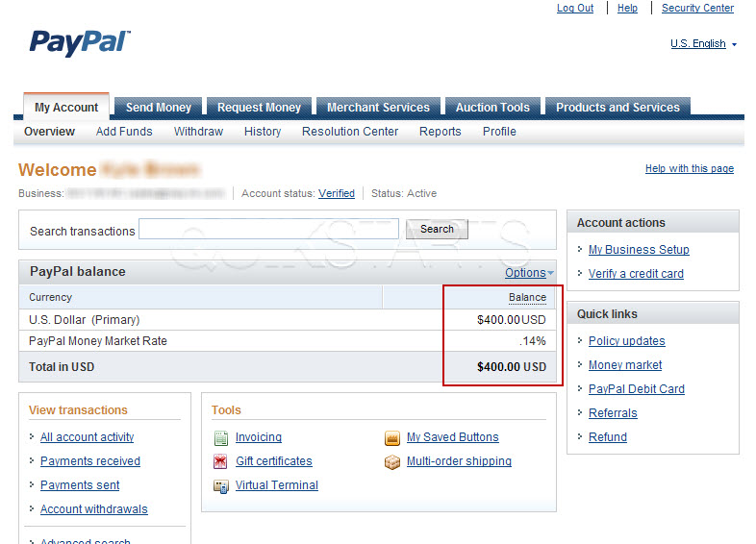Click the Multi-order shipping box icon
756x544 pixels.
pyautogui.click(x=392, y=462)
